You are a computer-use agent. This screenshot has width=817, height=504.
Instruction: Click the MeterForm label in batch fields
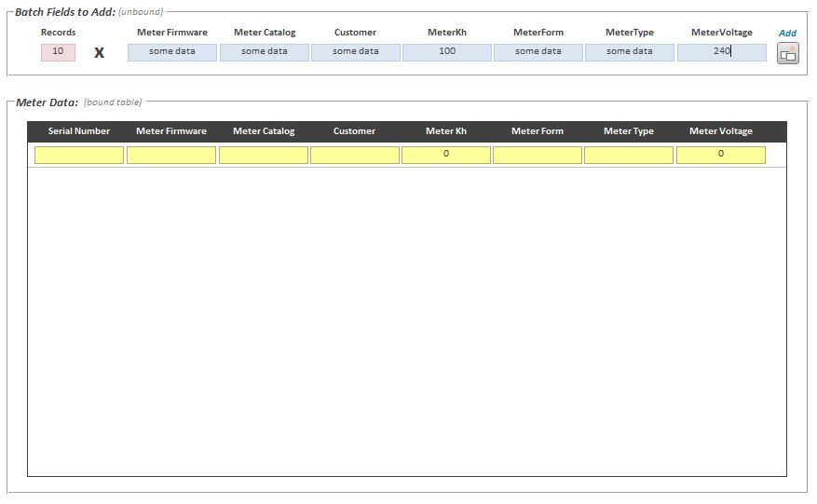pyautogui.click(x=538, y=33)
